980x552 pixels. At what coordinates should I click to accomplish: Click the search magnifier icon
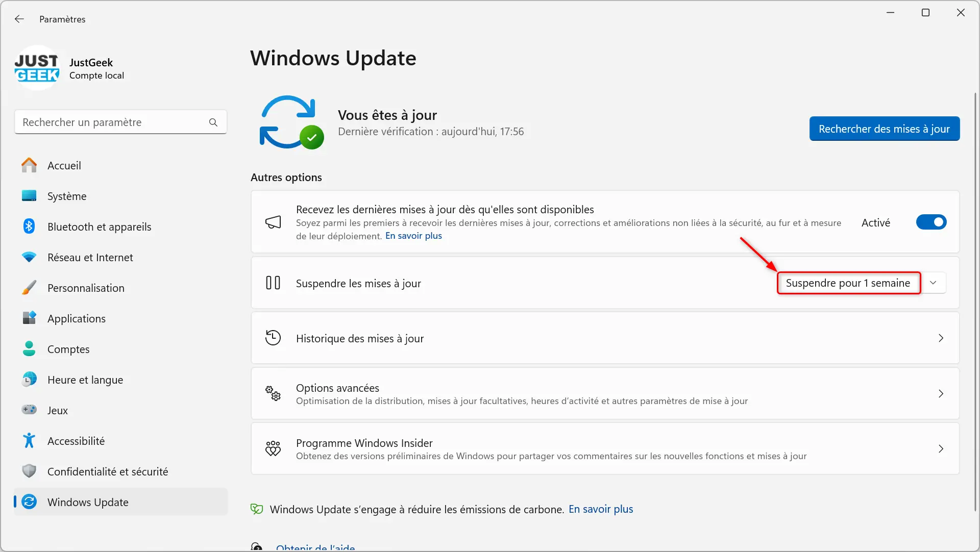pos(213,122)
